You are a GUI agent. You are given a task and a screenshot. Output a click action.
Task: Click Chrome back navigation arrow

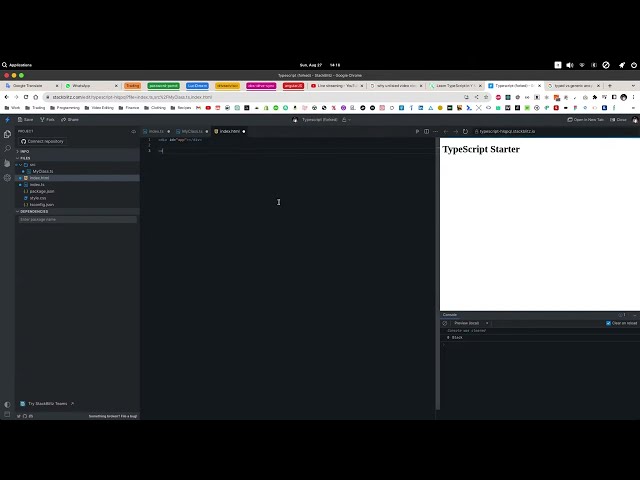pos(6,97)
